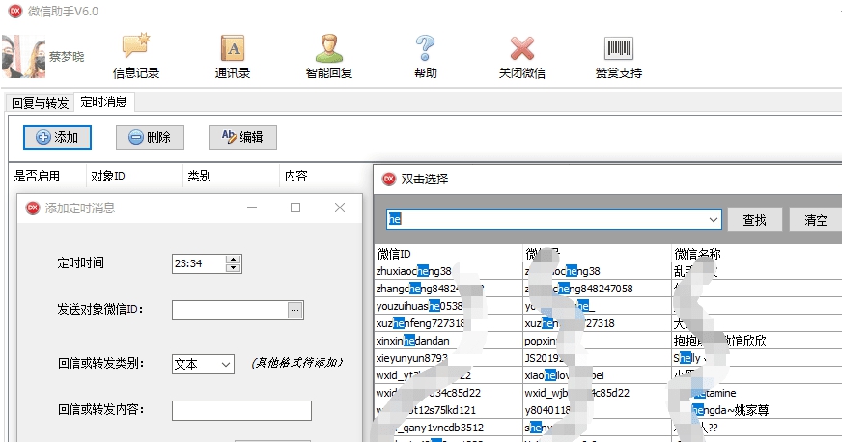Click the 类别 column header
868x442 pixels.
click(231, 176)
